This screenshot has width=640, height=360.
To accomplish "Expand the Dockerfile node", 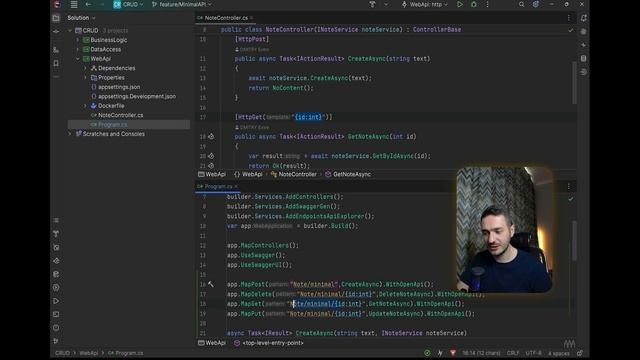I will [x=85, y=106].
